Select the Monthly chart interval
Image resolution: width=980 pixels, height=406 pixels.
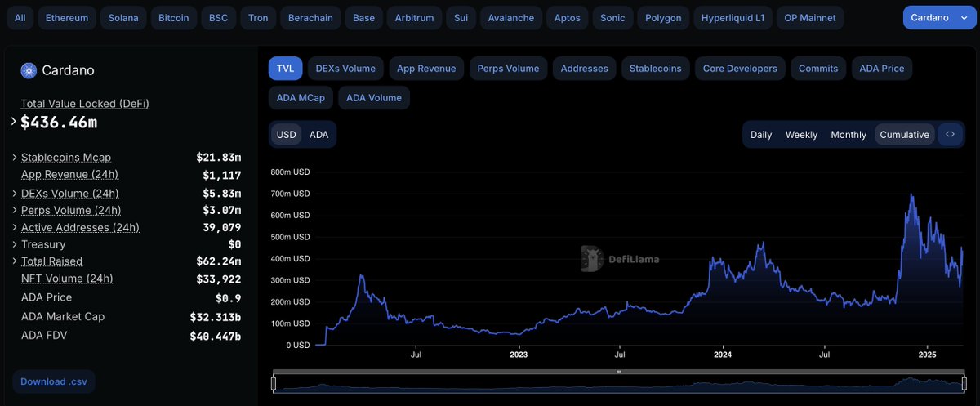tap(849, 135)
